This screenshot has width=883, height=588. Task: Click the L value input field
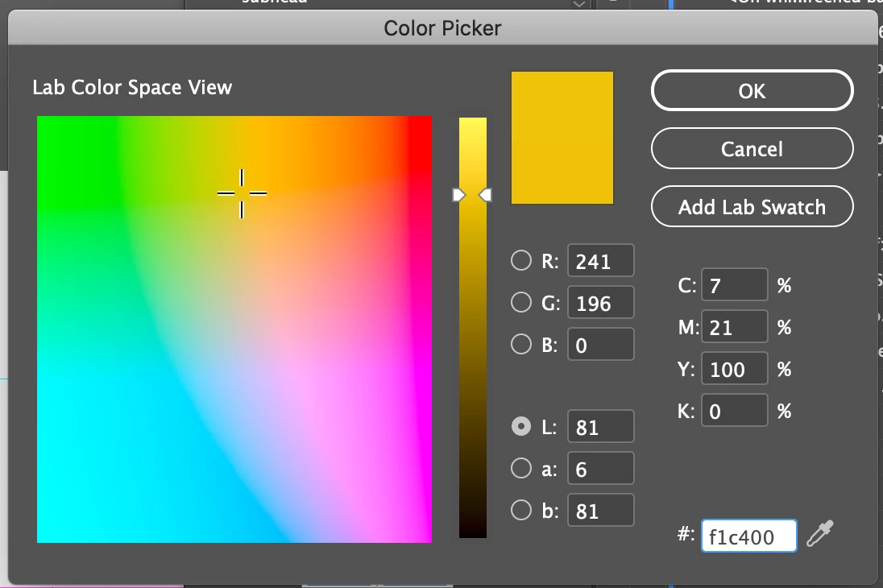tap(600, 426)
